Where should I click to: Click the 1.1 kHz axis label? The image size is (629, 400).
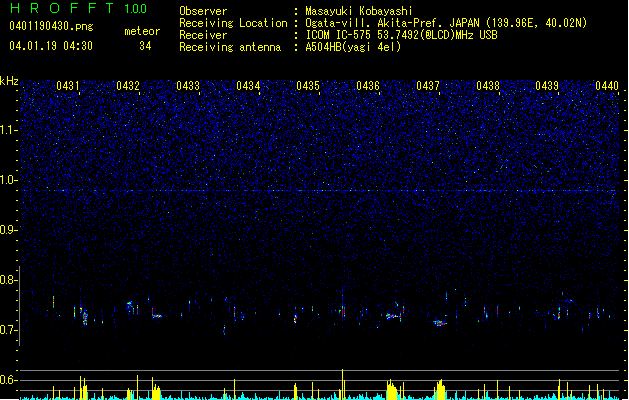tap(9, 130)
